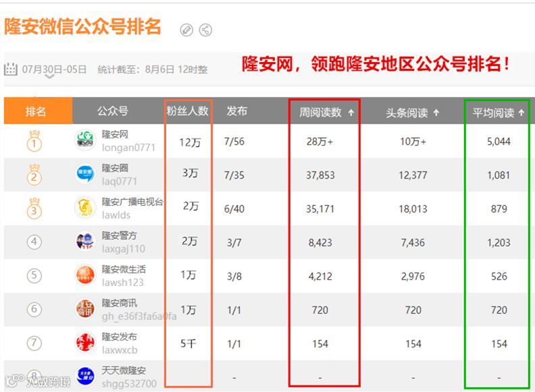Click the laq0771 account ID
Screen dimensions: 535x392
tap(120, 181)
